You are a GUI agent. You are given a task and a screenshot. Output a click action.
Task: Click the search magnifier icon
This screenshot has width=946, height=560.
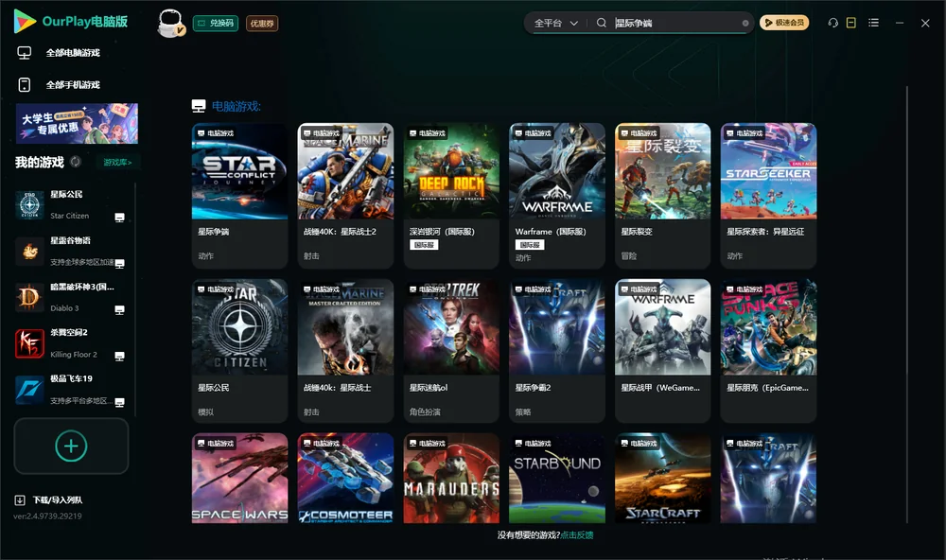(602, 23)
